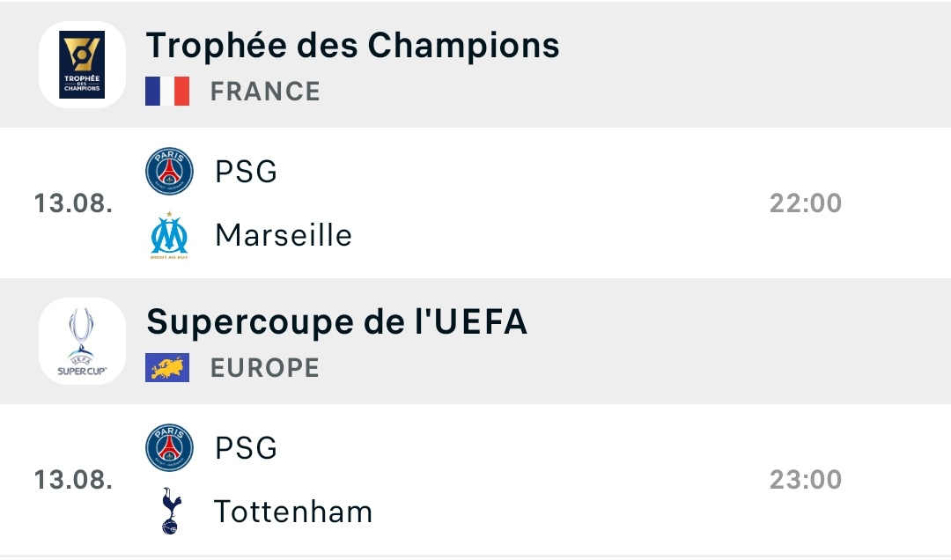The width and height of the screenshot is (951, 560).
Task: Click the EUROPE region label
Action: 264,368
